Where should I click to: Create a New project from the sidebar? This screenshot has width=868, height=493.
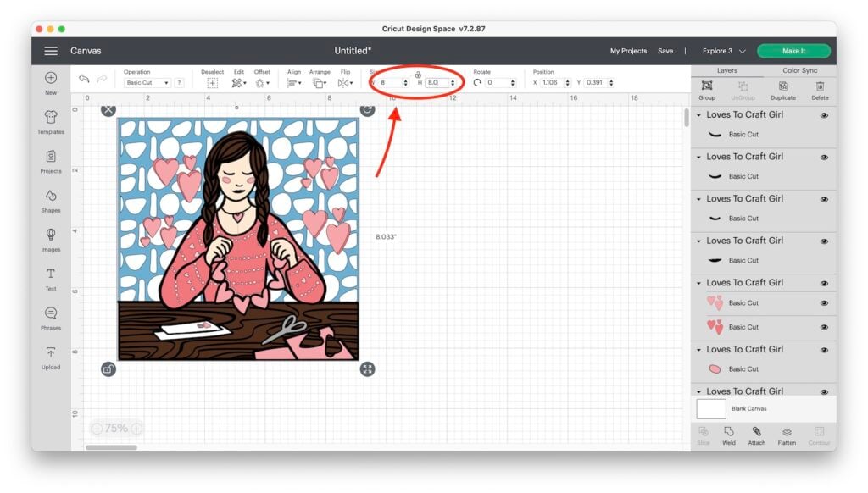[51, 83]
